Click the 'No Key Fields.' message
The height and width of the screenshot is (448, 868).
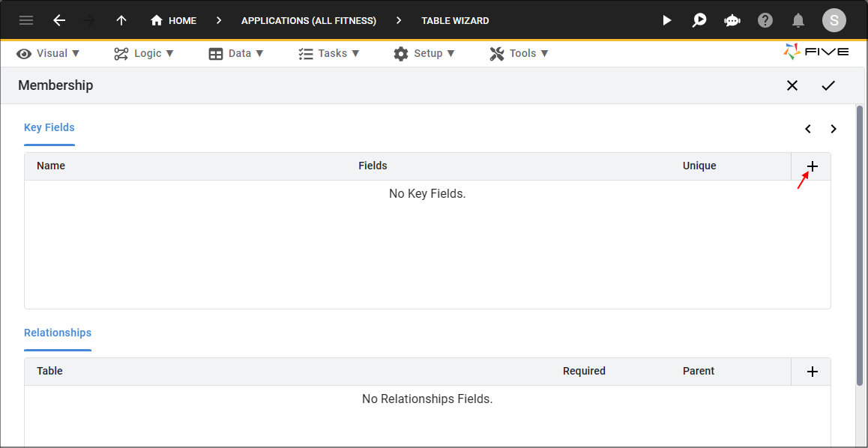coord(427,194)
